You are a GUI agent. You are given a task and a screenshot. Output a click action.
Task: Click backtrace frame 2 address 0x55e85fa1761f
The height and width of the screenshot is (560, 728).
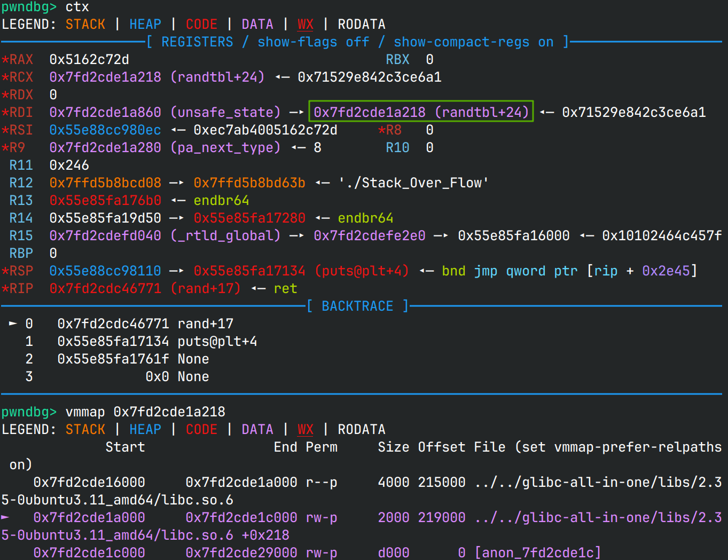click(x=113, y=359)
